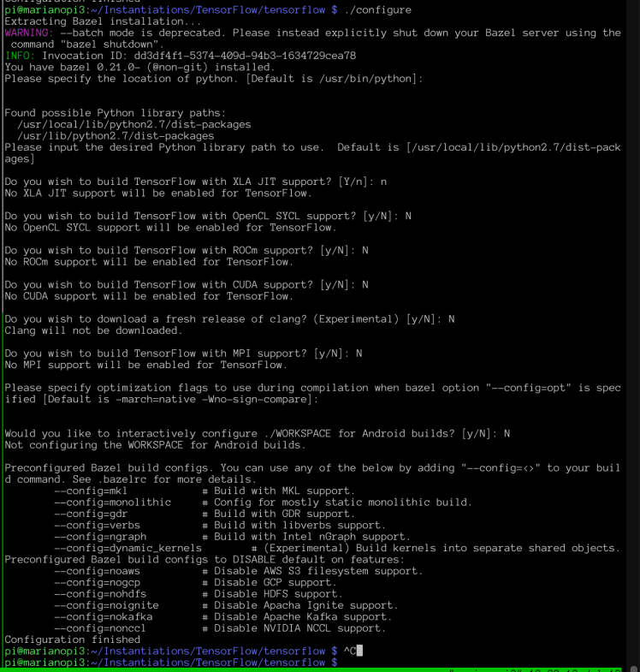Viewport: 640px width, 672px height.
Task: Click the "# Build with libverbs support." comment
Action: (293, 526)
